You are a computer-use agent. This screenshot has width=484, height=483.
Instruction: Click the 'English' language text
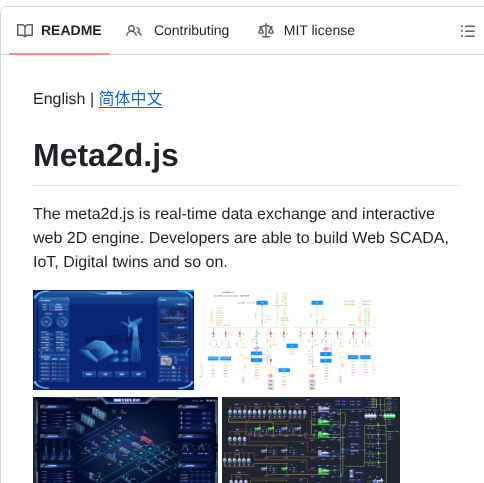(x=59, y=99)
